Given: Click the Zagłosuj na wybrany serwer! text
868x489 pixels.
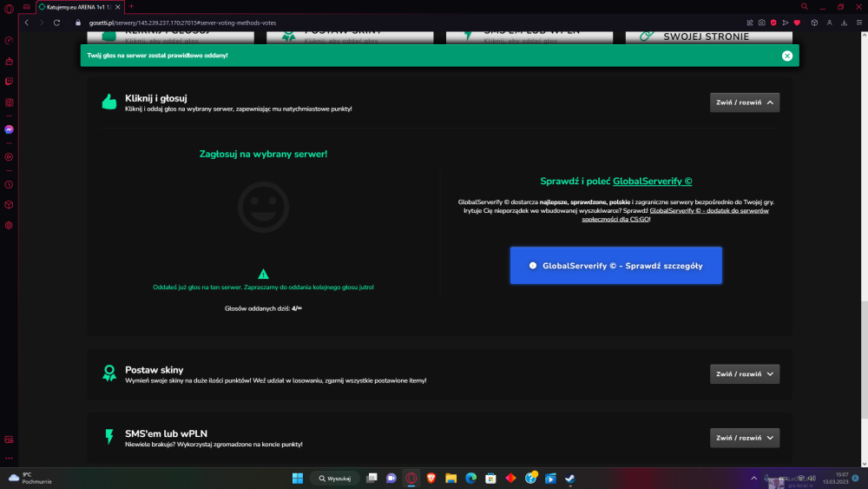Looking at the screenshot, I should 263,154.
